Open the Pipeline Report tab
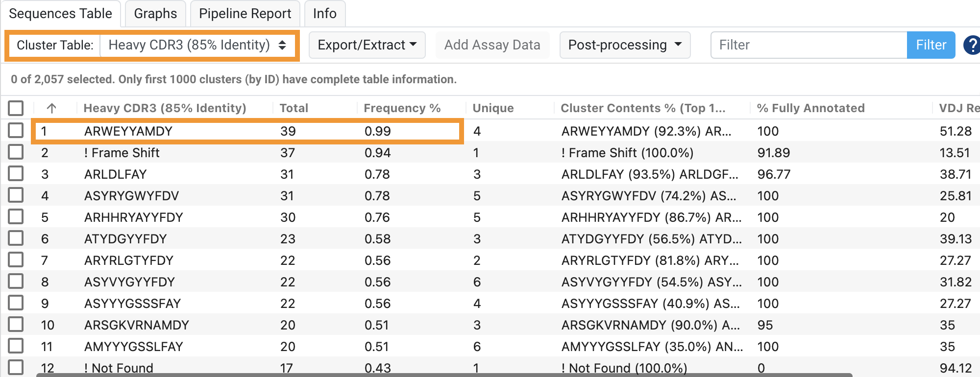 pos(245,14)
